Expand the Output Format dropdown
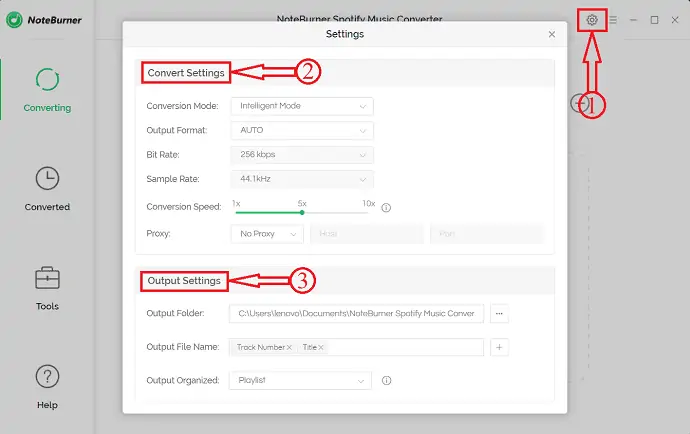690x434 pixels. 302,130
